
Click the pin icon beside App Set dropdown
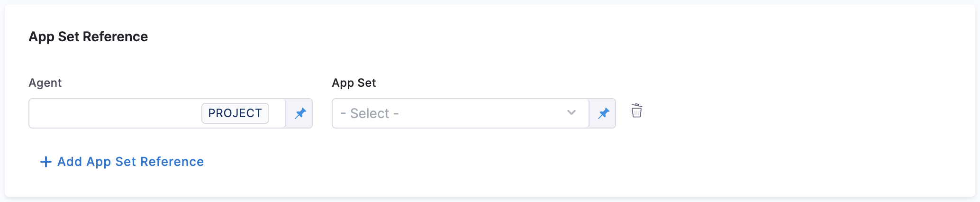pyautogui.click(x=603, y=113)
